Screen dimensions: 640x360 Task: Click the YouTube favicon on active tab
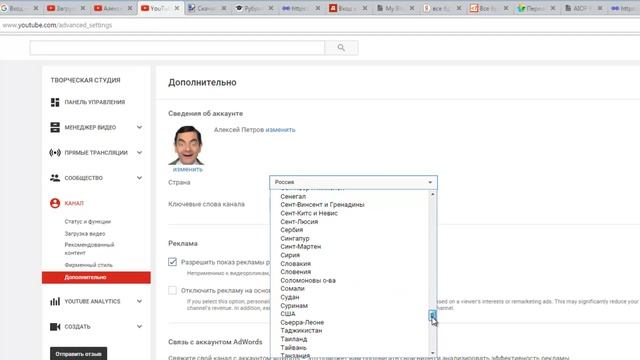click(x=145, y=8)
